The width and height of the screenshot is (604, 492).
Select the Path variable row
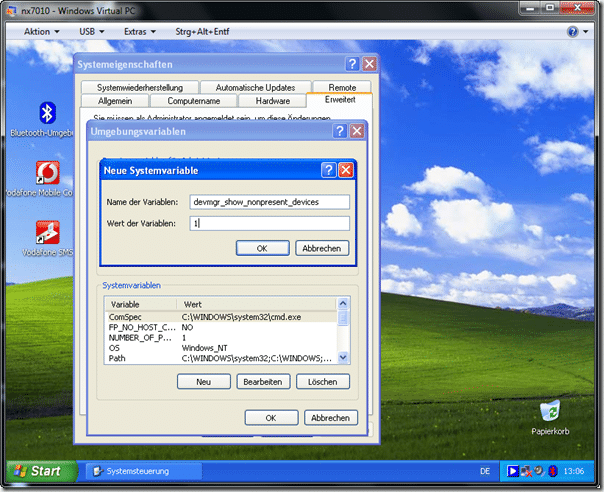pos(221,358)
